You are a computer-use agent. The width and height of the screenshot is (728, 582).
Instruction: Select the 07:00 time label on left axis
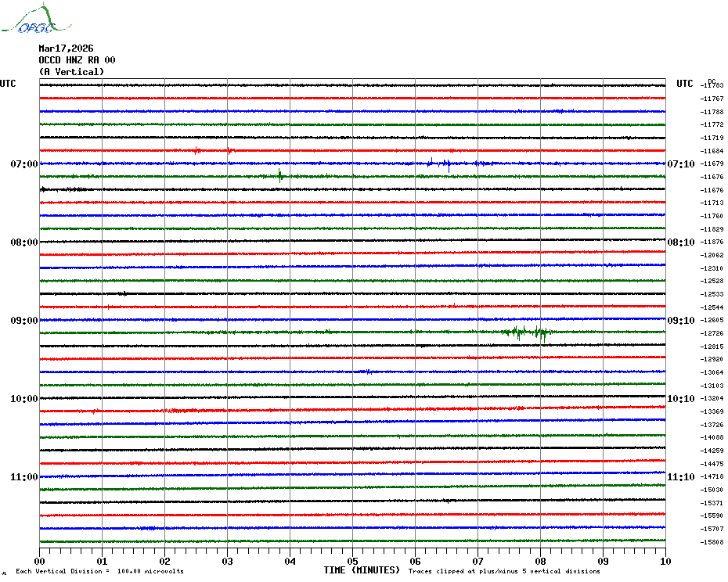click(x=23, y=164)
